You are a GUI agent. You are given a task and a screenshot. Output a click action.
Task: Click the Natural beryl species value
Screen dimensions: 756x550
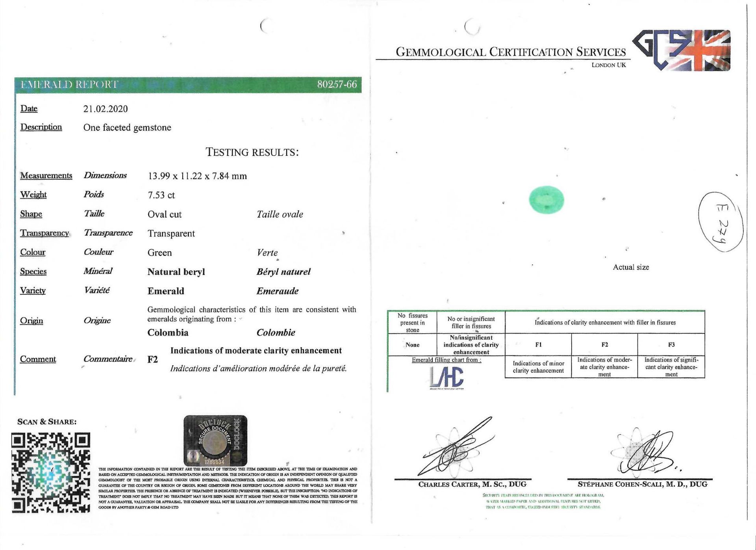176,272
